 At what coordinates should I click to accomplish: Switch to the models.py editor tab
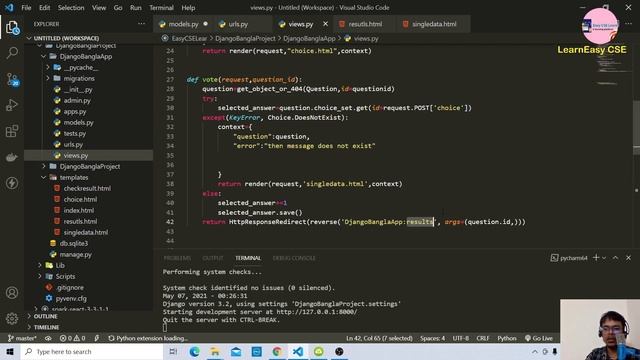[x=183, y=24]
